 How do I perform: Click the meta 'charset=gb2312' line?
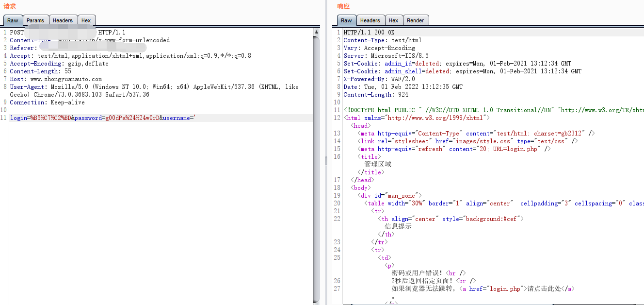tap(476, 134)
